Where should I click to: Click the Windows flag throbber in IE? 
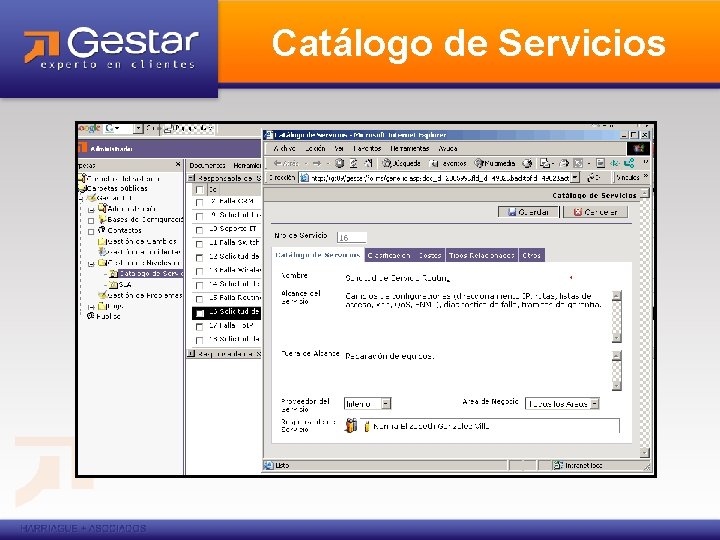[x=638, y=148]
